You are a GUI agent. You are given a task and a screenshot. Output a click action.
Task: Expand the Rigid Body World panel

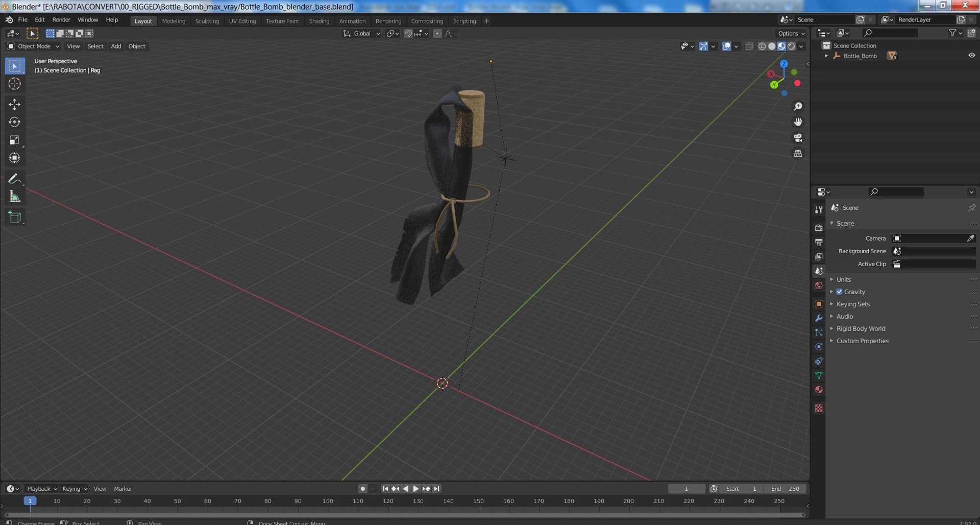(861, 328)
